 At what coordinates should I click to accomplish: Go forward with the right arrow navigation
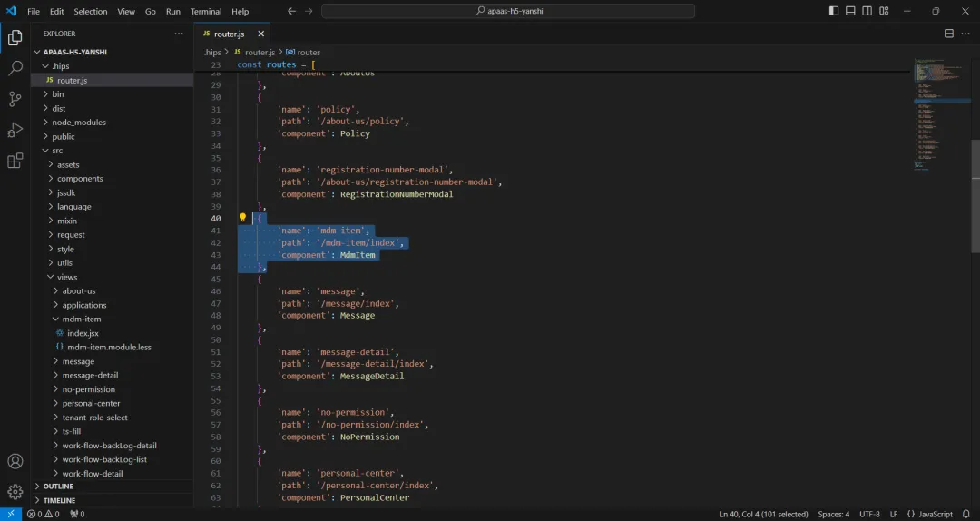click(x=309, y=11)
